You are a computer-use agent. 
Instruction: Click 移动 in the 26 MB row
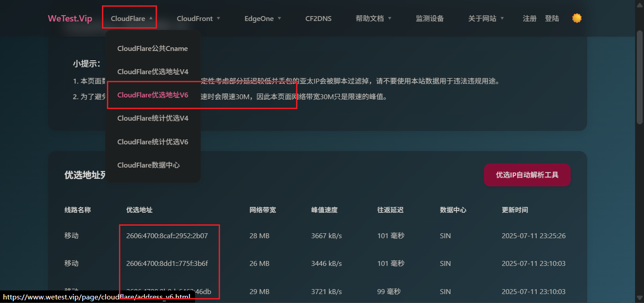[x=72, y=263]
